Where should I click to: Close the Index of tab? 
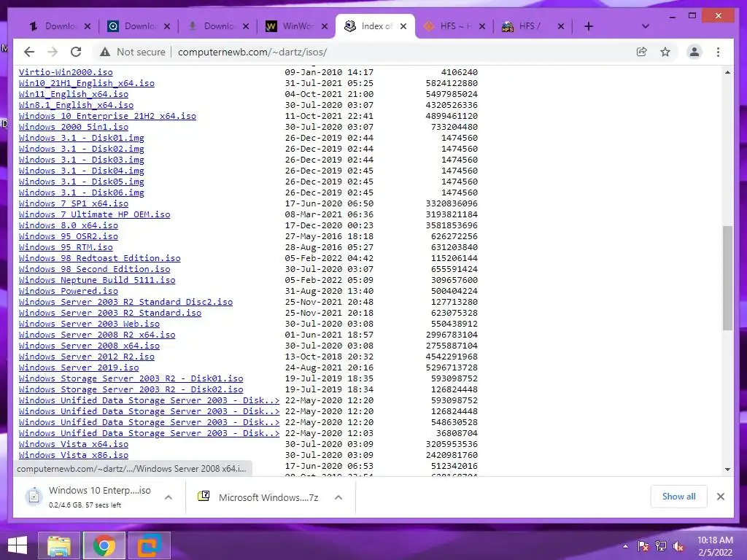[x=403, y=26]
